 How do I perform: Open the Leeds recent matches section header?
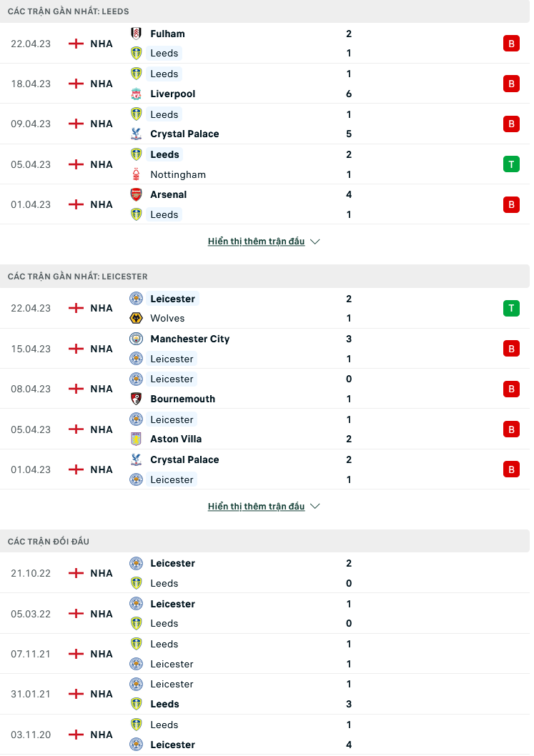tap(69, 12)
